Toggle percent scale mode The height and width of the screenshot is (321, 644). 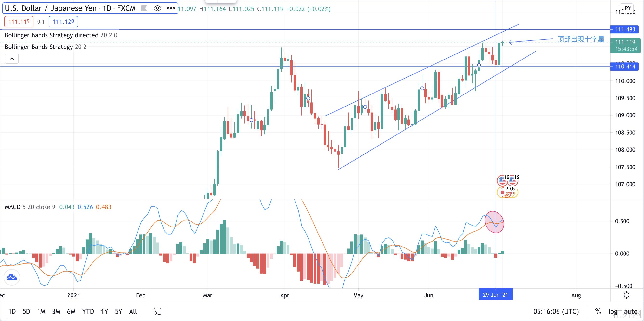click(x=598, y=312)
